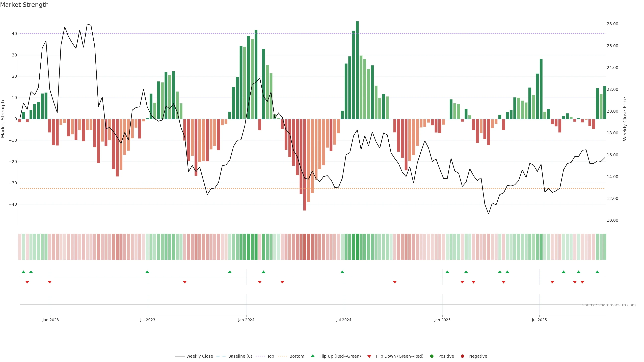Click the flip-up triangle nearest Jul 2024
The height and width of the screenshot is (362, 644).
click(x=342, y=272)
